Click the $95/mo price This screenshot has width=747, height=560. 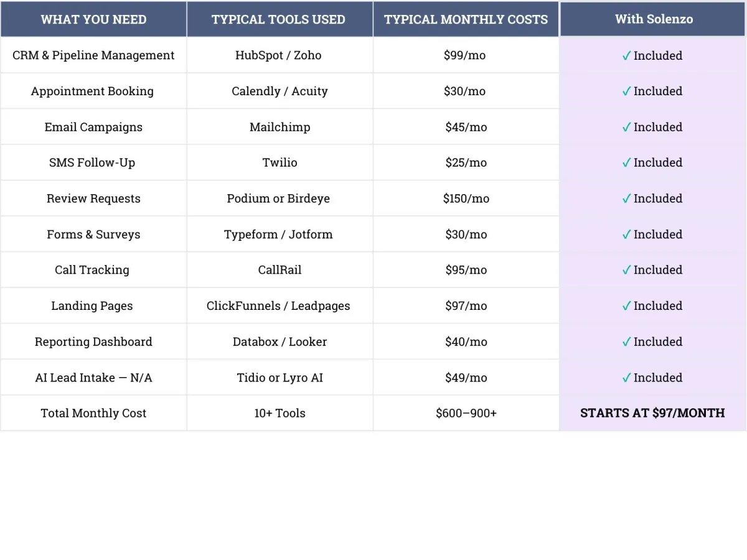tap(466, 270)
